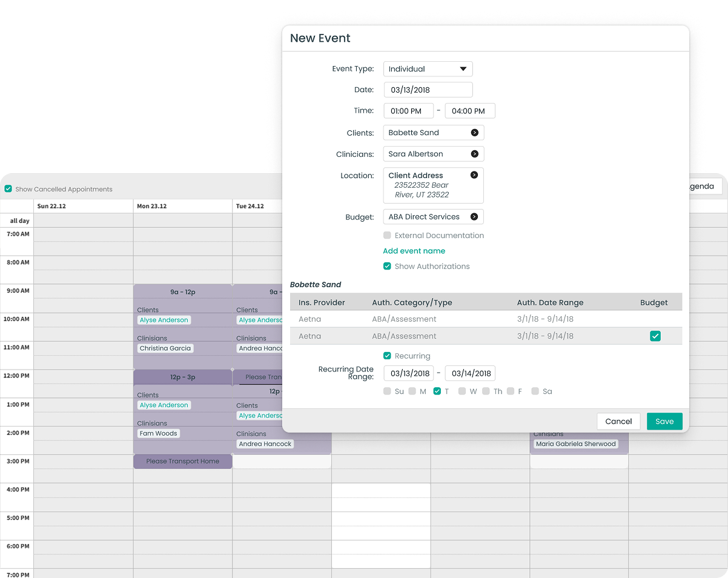
Task: Uncheck the Recurring checkbox
Action: coord(387,356)
